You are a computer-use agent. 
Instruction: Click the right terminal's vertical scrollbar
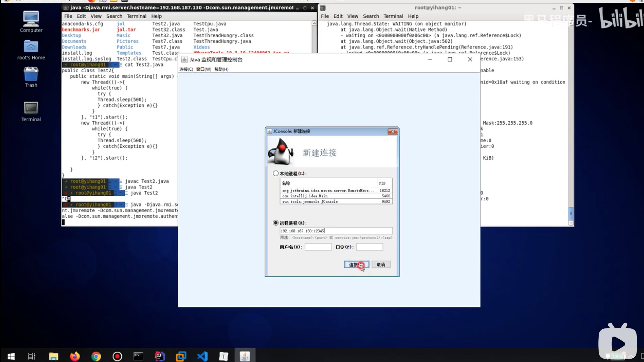[571, 213]
